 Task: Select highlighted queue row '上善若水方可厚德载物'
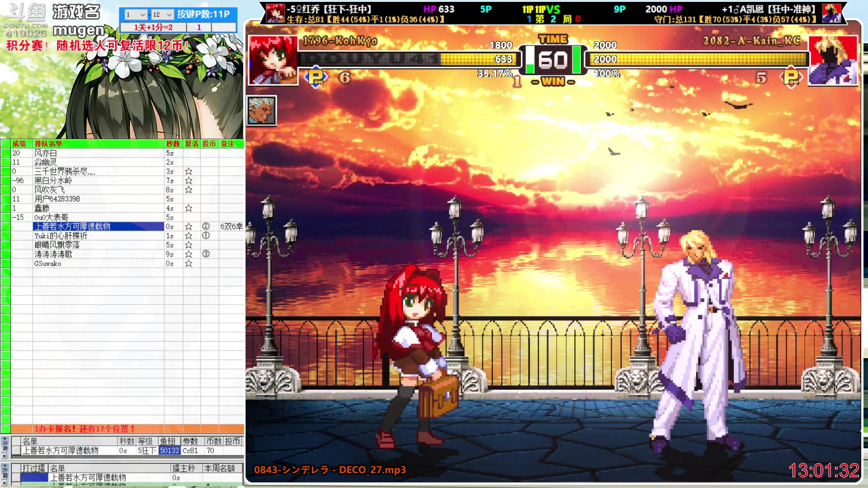click(99, 227)
